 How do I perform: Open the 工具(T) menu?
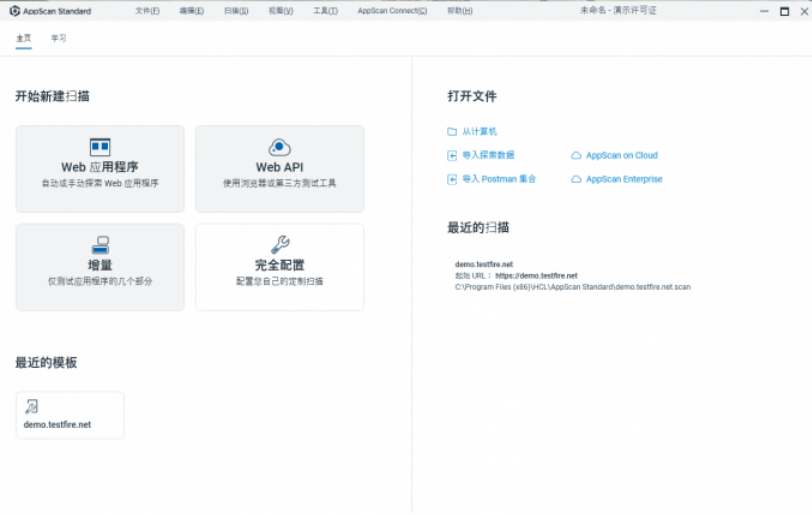(x=325, y=11)
